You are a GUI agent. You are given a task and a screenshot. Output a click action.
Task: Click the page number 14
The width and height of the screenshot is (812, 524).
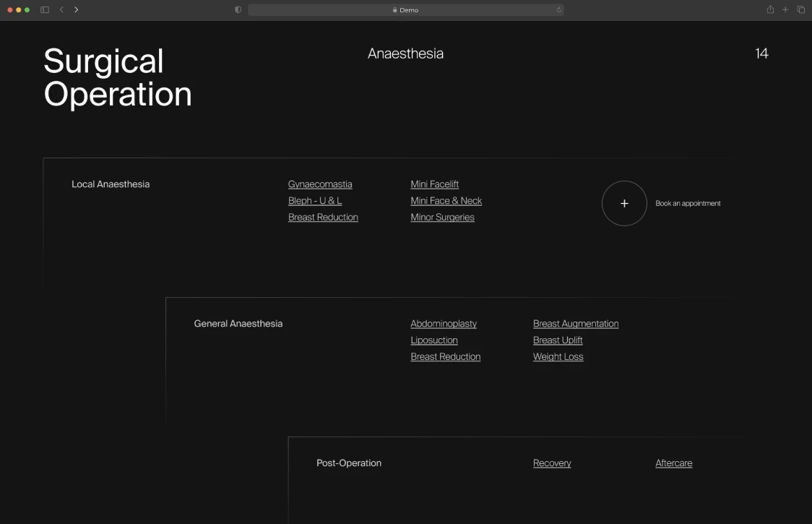point(761,53)
